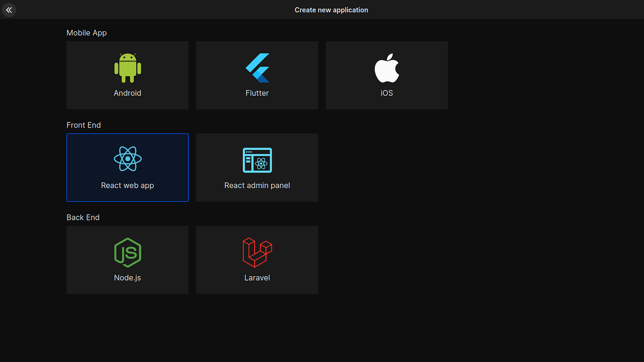Click the Node.js hexagon logo
The height and width of the screenshot is (362, 644).
pos(127,252)
